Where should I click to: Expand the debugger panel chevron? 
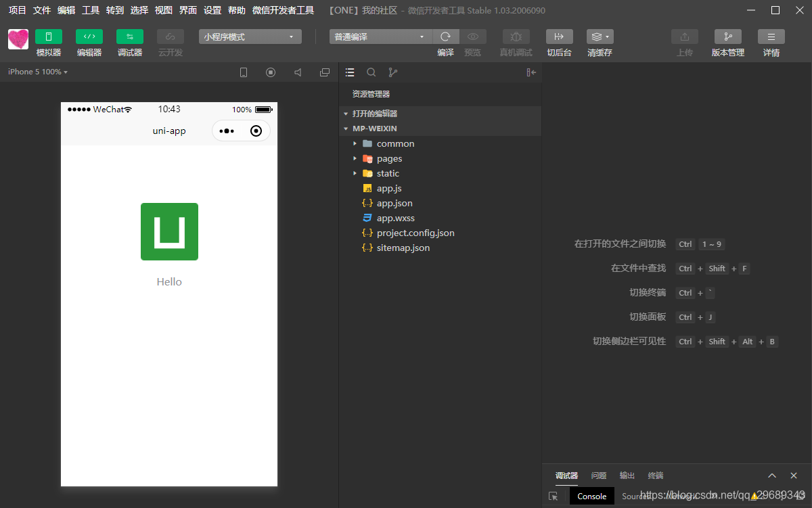point(772,476)
